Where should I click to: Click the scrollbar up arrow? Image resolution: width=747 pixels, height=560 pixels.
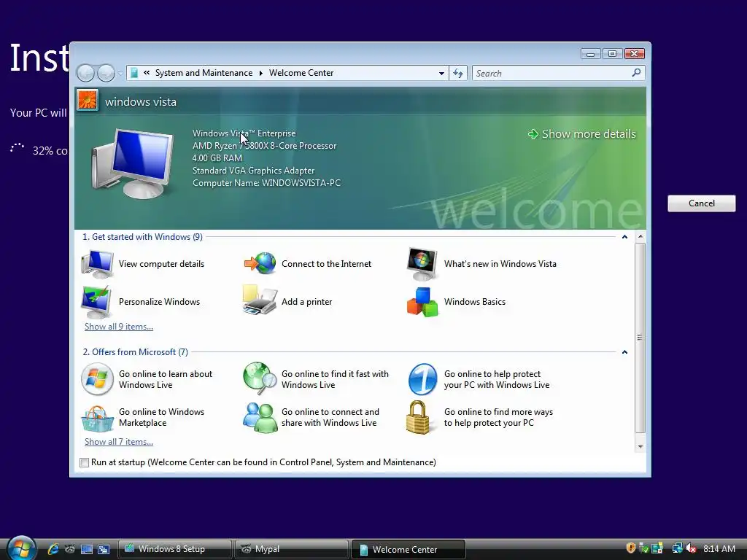point(640,237)
